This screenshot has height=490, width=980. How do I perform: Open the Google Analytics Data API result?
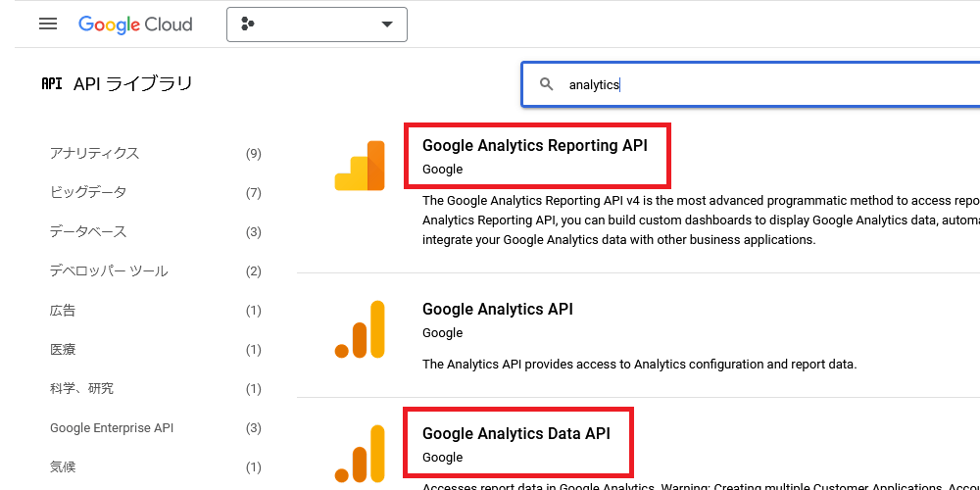516,434
